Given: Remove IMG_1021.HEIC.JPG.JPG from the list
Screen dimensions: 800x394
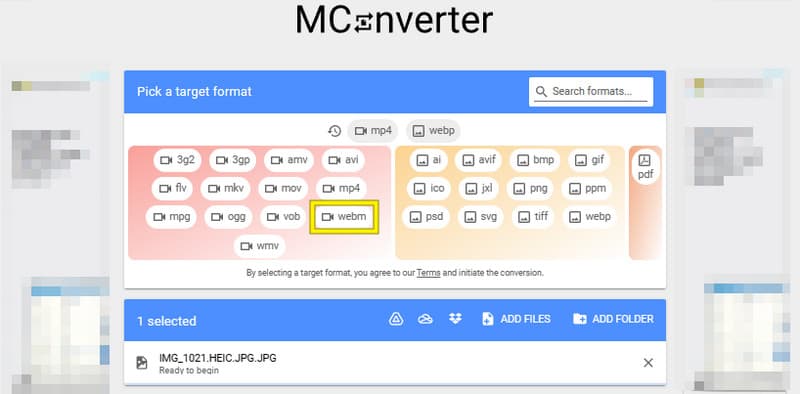Looking at the screenshot, I should [x=648, y=363].
